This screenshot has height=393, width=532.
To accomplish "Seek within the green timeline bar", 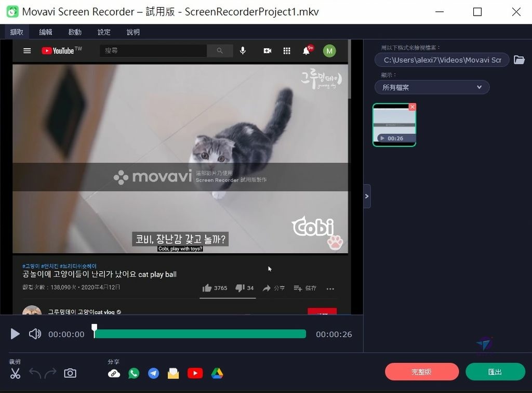I will tap(200, 334).
